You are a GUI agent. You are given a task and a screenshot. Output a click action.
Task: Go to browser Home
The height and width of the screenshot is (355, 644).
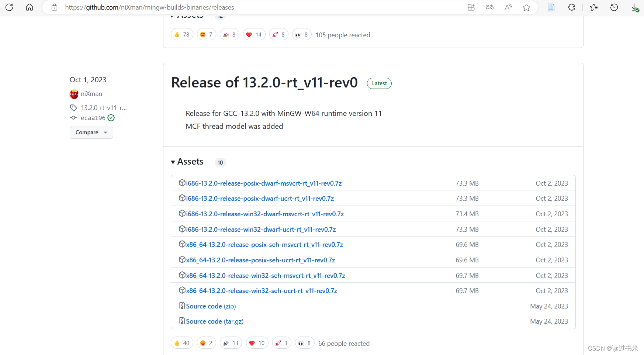pyautogui.click(x=29, y=7)
